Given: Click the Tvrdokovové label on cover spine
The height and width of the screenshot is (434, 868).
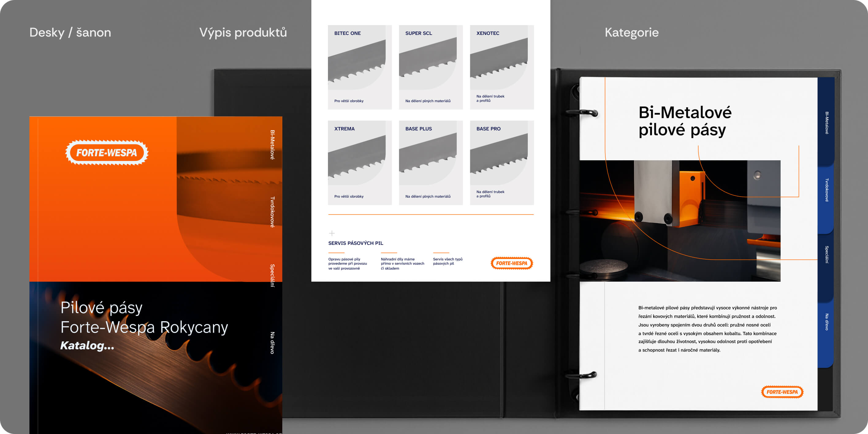Looking at the screenshot, I should tap(272, 212).
